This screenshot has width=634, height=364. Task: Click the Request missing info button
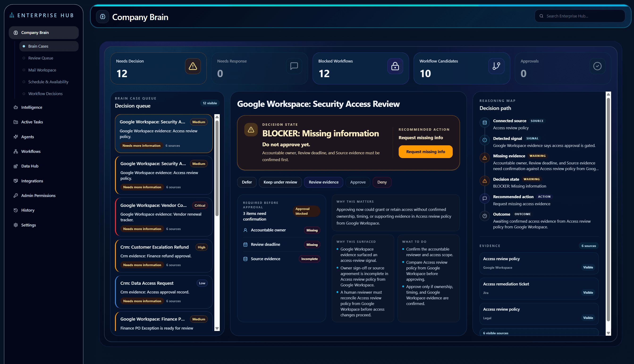[425, 152]
